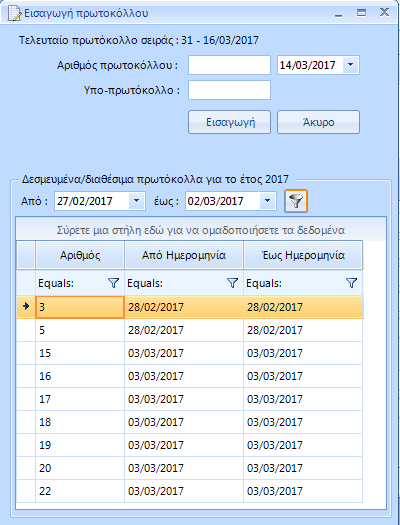Select the row with number 22

[x=190, y=491]
